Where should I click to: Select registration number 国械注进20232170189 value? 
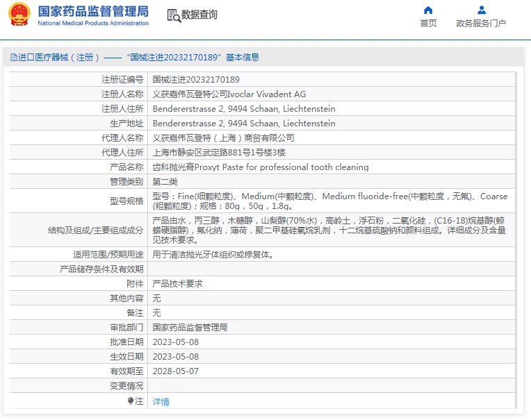(196, 79)
